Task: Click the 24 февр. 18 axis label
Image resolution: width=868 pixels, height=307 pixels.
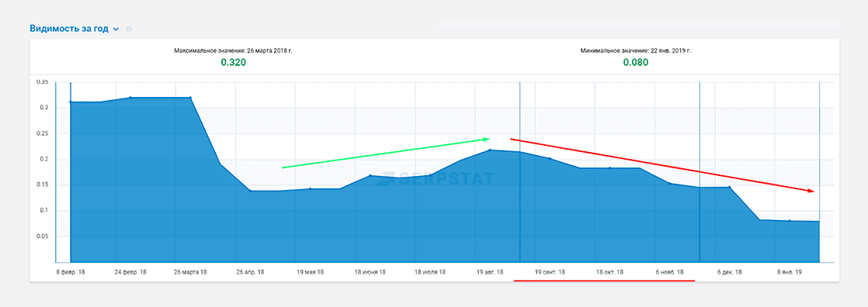Action: 130,272
